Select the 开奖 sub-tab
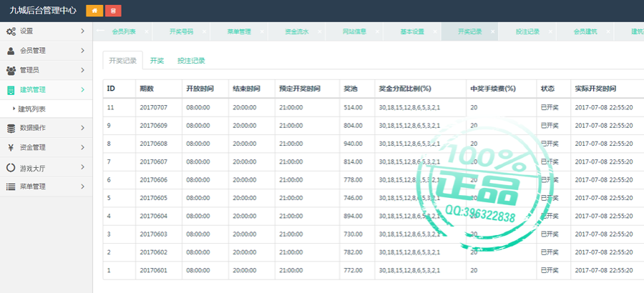Viewport: 644px width, 293px height. click(x=157, y=61)
